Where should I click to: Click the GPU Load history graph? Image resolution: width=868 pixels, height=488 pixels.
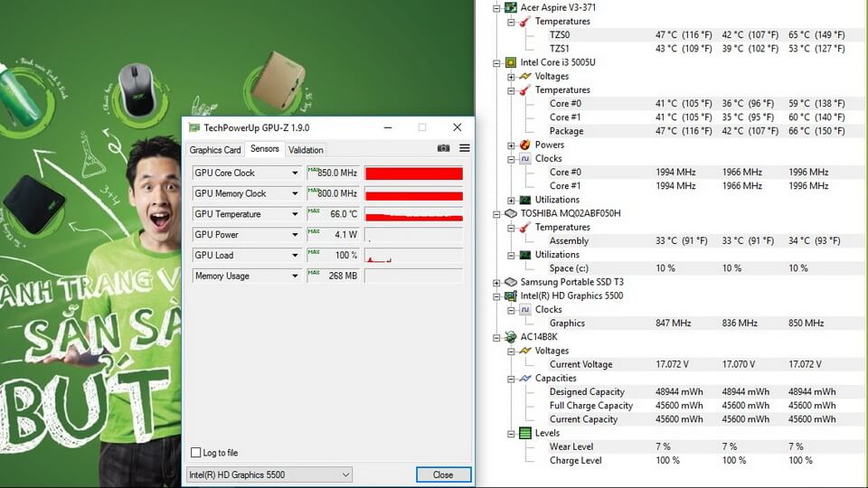(414, 255)
